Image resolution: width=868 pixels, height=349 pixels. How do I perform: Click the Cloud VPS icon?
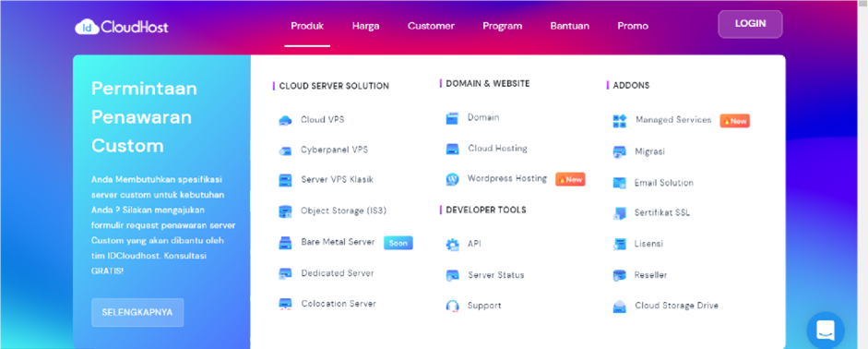click(x=285, y=120)
